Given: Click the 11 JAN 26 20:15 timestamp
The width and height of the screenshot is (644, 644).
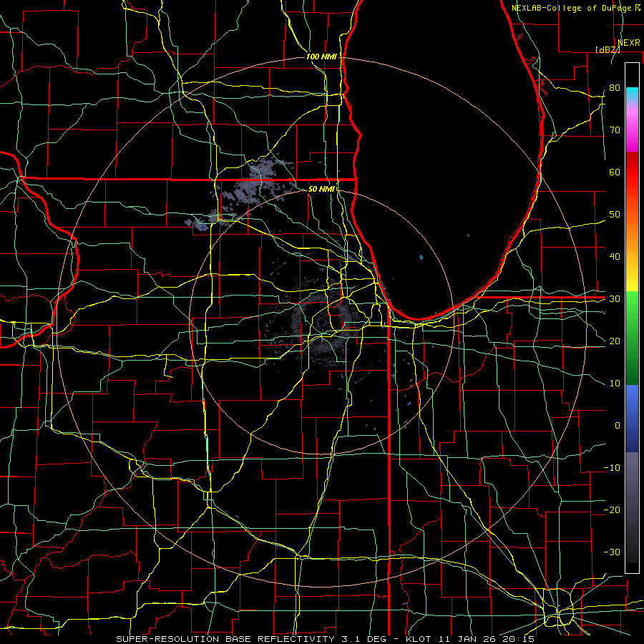Looking at the screenshot, I should point(487,639).
